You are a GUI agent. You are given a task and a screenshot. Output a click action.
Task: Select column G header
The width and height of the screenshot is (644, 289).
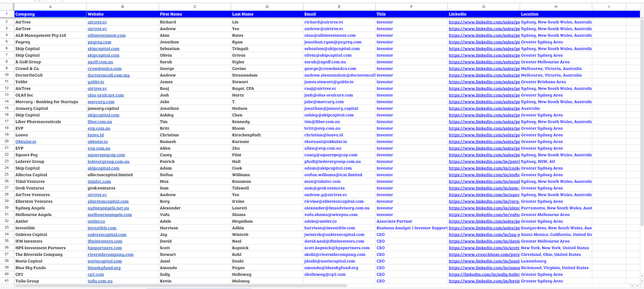[x=483, y=7]
